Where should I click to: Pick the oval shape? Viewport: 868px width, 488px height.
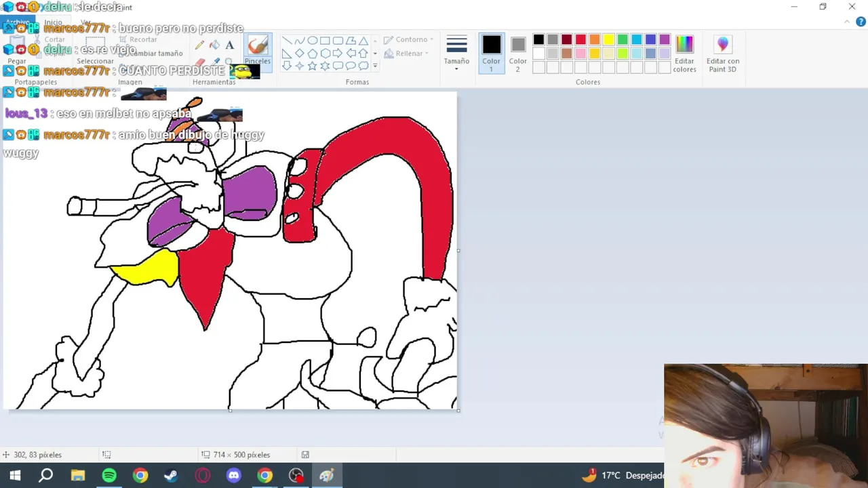tap(312, 41)
